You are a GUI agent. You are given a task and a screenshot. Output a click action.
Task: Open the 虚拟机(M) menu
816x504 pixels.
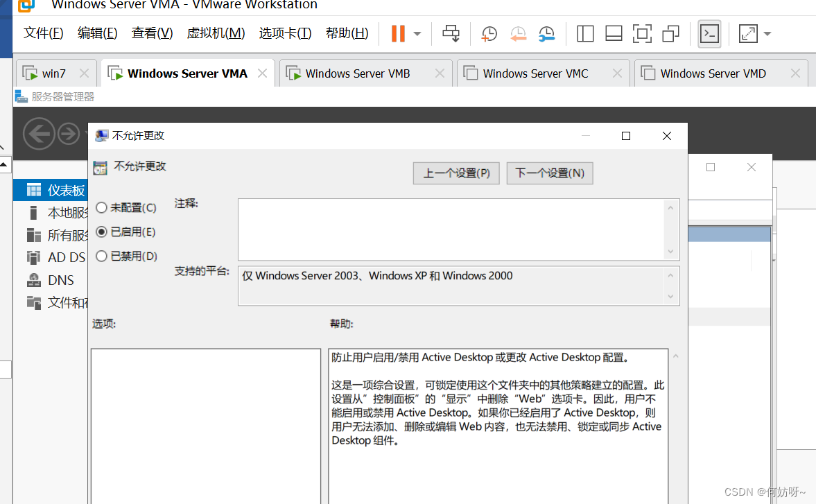tap(216, 33)
